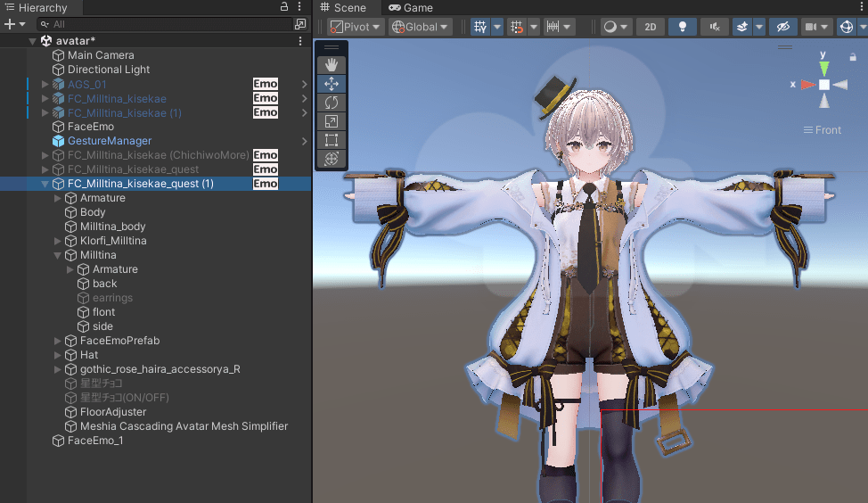This screenshot has height=503, width=868.
Task: Toggle hidden objects visibility eye
Action: click(x=782, y=27)
